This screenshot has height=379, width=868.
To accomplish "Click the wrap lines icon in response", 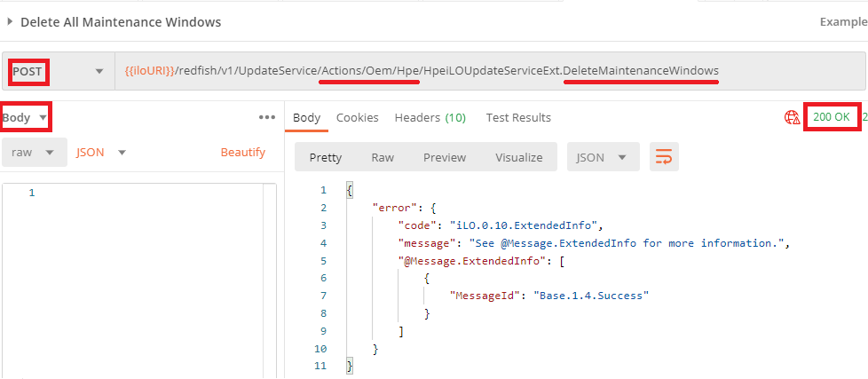I will tap(663, 157).
